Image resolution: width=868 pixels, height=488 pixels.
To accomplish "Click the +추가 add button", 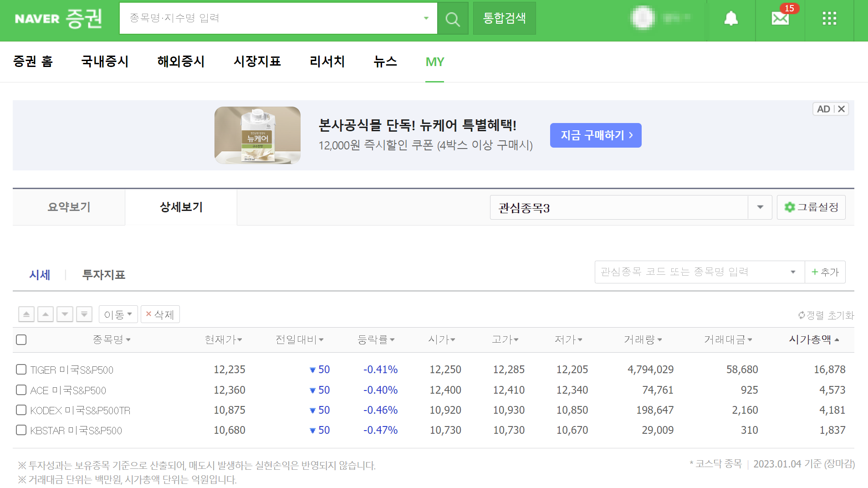I will (x=825, y=272).
